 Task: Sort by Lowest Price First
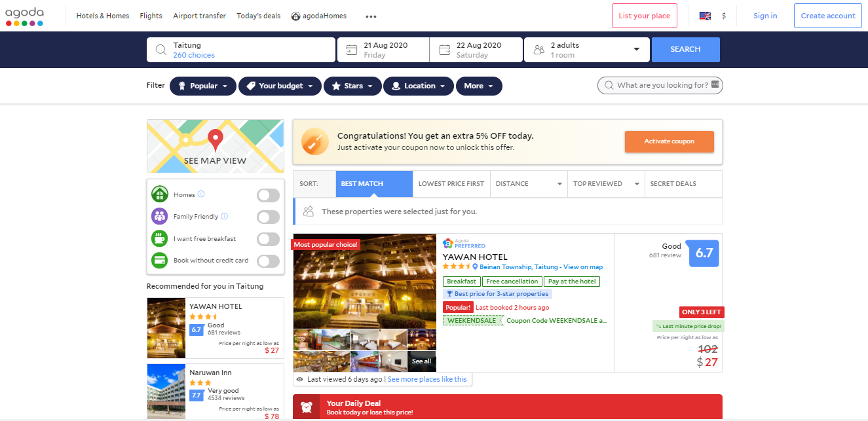pyautogui.click(x=451, y=184)
